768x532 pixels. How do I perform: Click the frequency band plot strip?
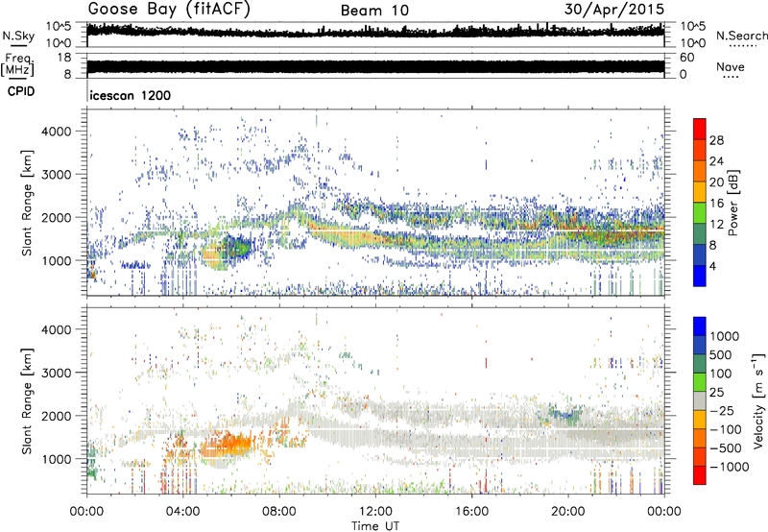pos(375,66)
